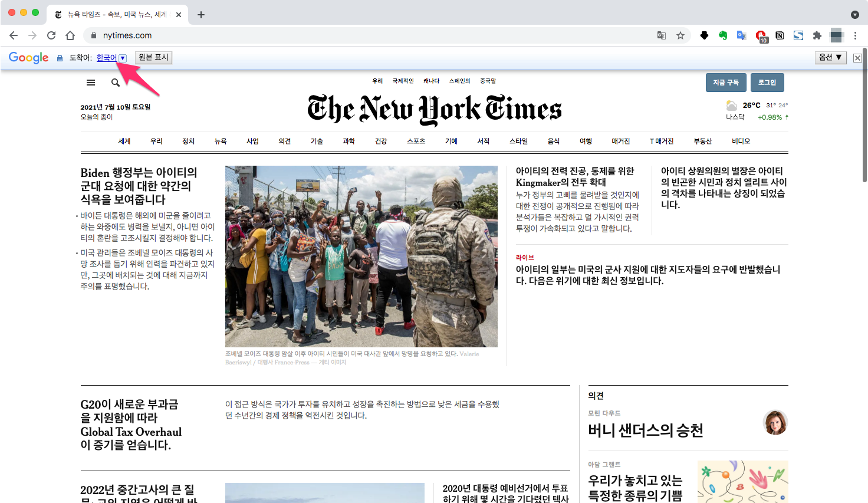868x503 pixels.
Task: Open the 정치 section
Action: 189,141
